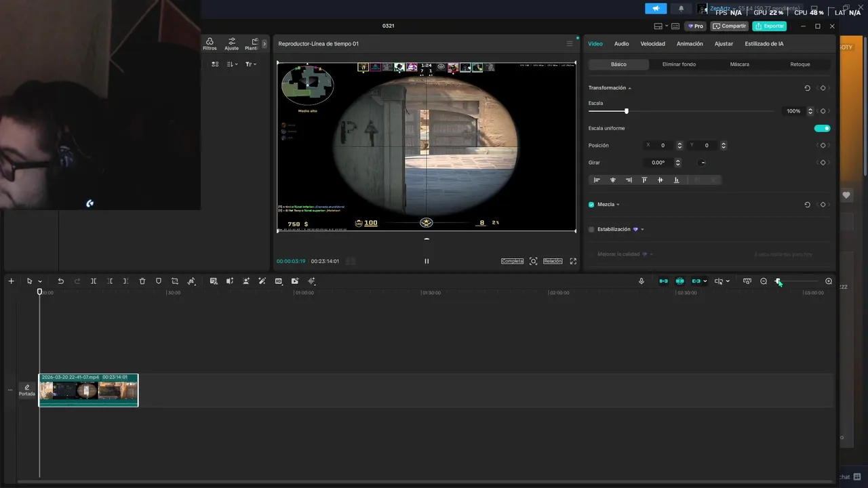Open selection tool mode dropdown arrow
The image size is (868, 488).
[x=40, y=281]
